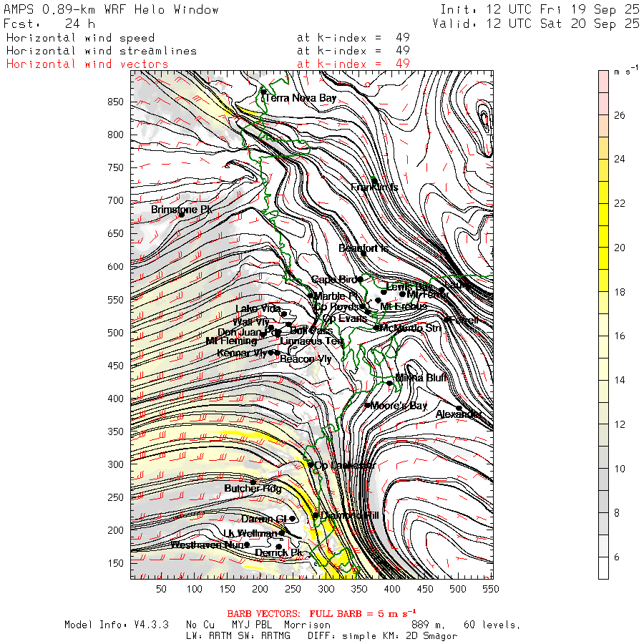Click the McMurdo Stn station dot

(376, 327)
